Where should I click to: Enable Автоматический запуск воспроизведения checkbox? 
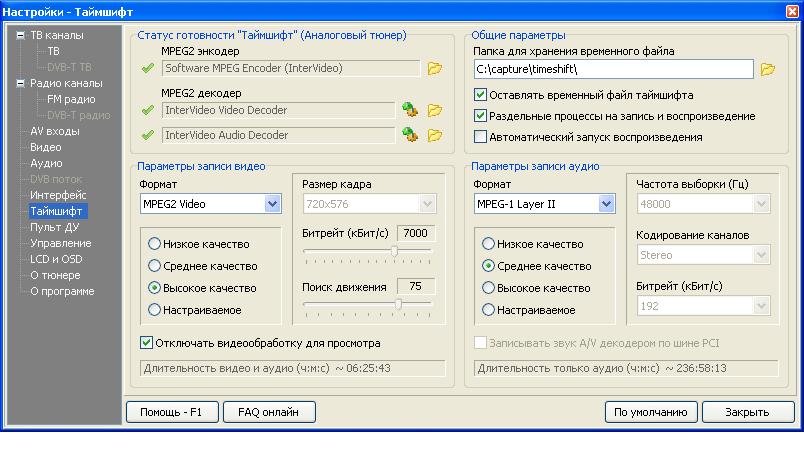481,137
